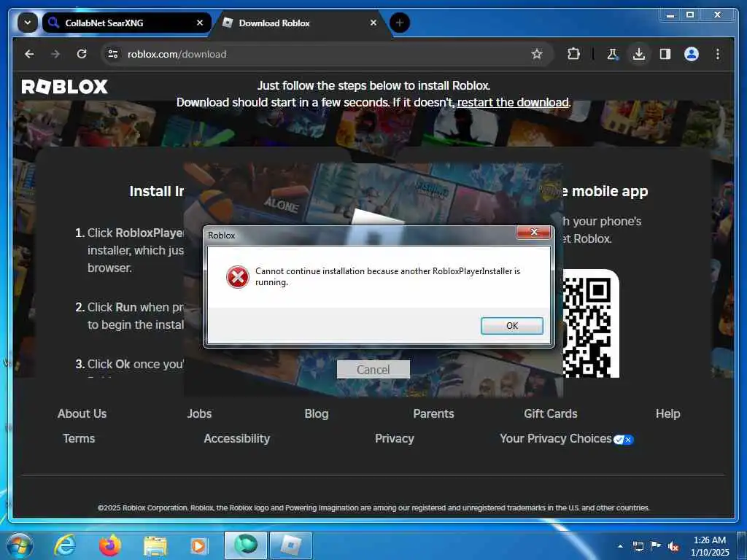Switch to Roblox installer taskbar button
Screen dimensions: 747x560
[291, 545]
